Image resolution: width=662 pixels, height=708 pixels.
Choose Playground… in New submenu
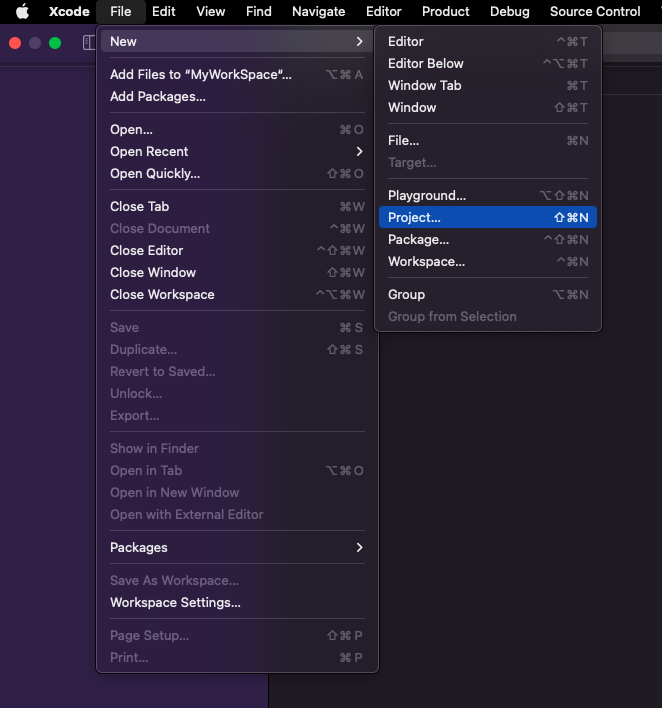pyautogui.click(x=488, y=196)
